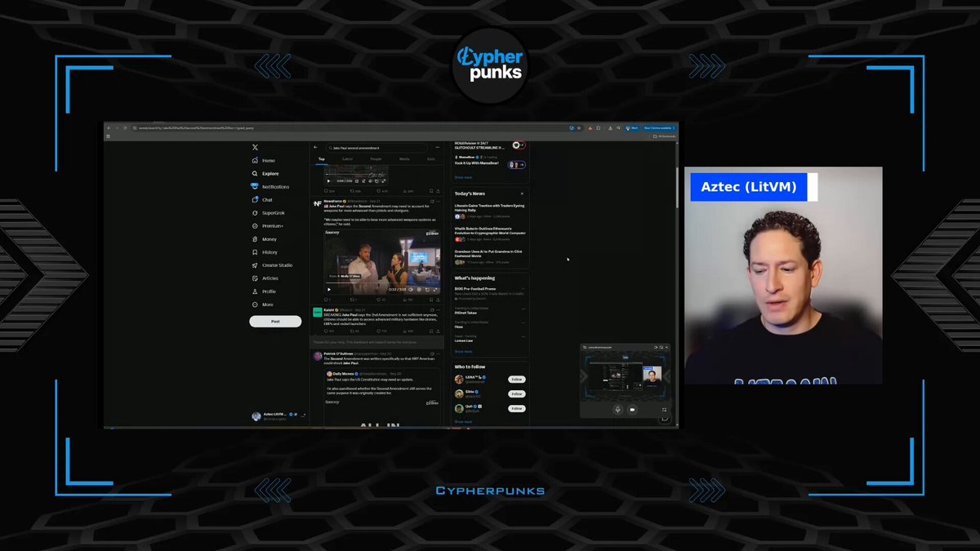
Task: Switch to the People search tab
Action: click(x=376, y=159)
